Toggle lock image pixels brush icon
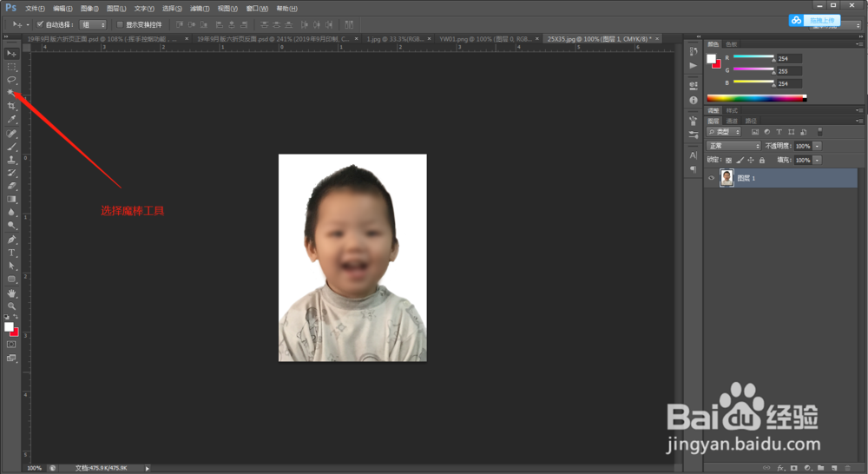 pyautogui.click(x=740, y=160)
